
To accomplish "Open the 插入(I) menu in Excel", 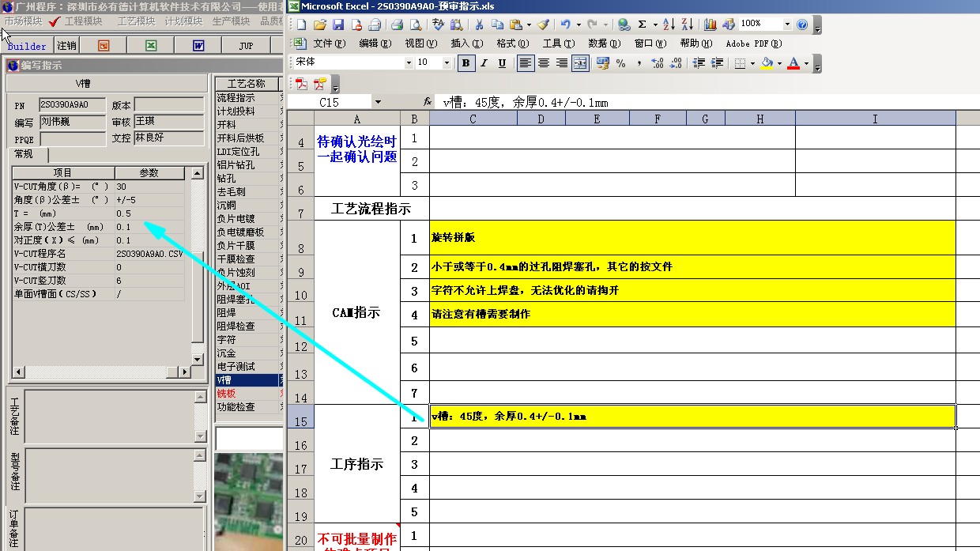I will coord(467,43).
